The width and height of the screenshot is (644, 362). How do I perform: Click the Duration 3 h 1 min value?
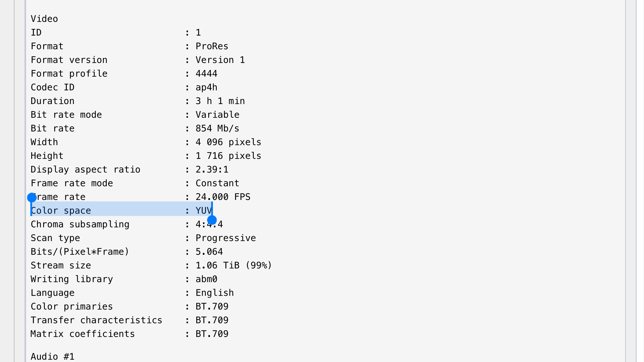pos(220,101)
